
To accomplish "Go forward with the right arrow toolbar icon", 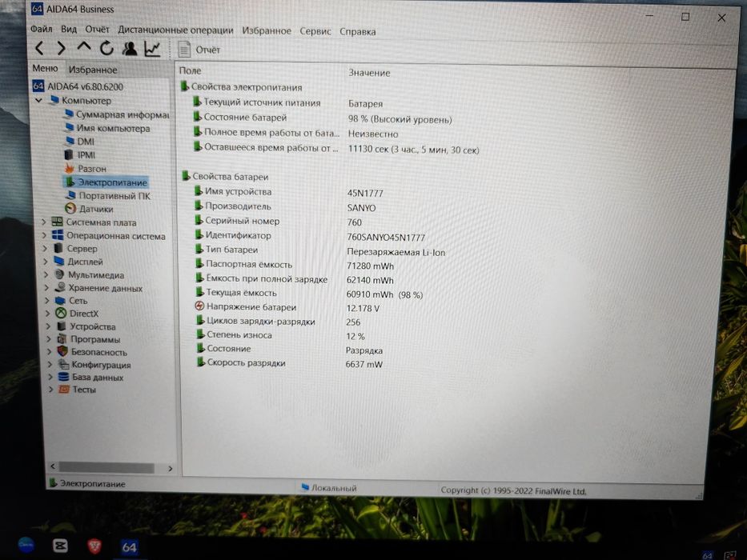I will click(61, 48).
